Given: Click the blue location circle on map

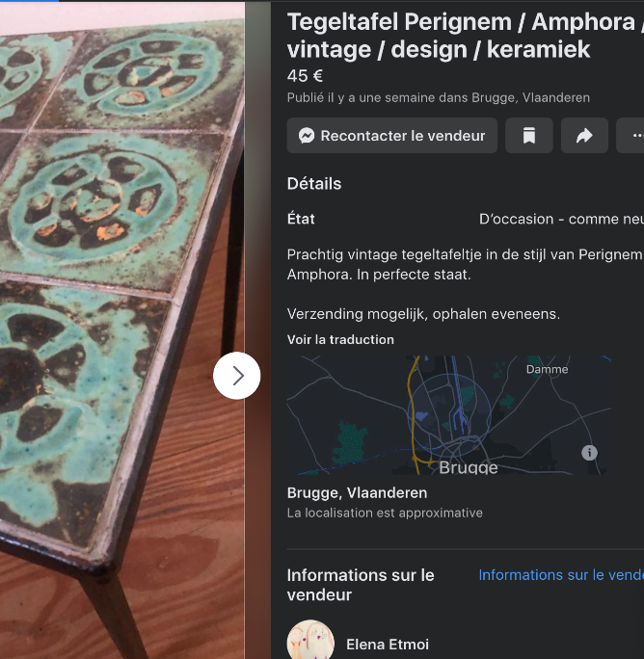Looking at the screenshot, I should click(x=449, y=415).
